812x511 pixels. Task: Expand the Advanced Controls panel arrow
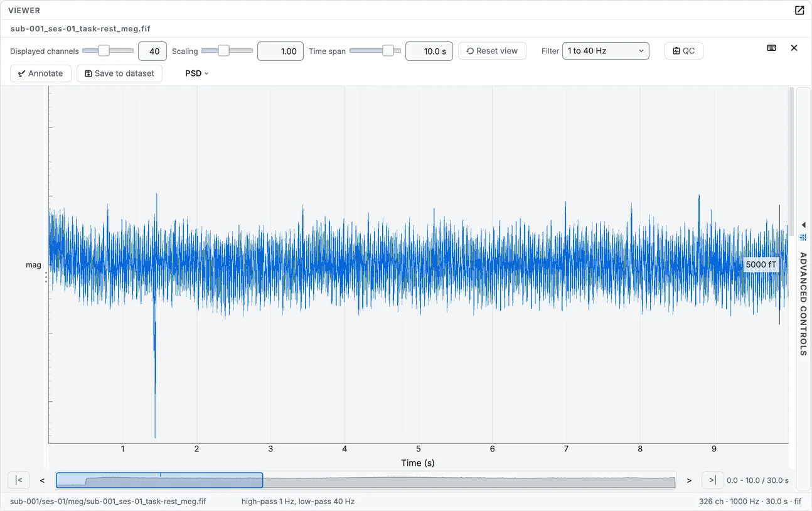[803, 225]
